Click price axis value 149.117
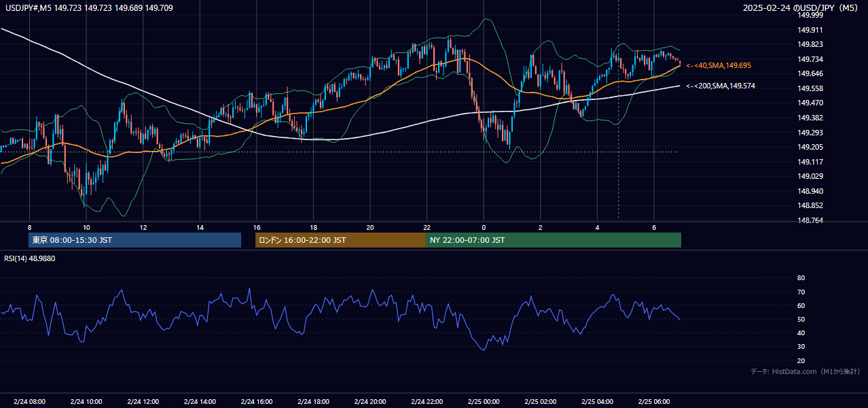The image size is (868, 408). point(810,162)
